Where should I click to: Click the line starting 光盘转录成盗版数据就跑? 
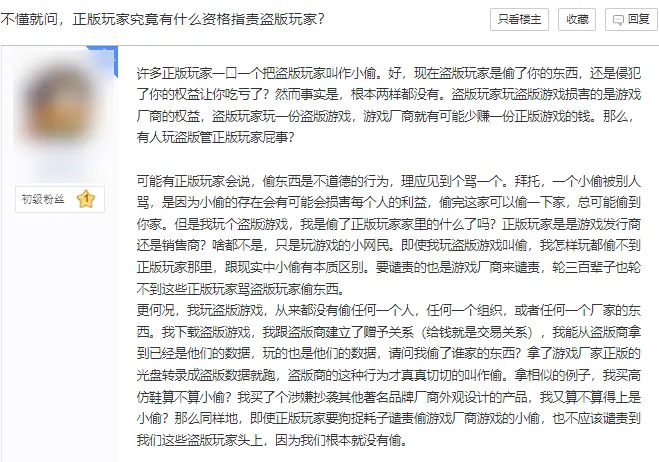pos(388,375)
